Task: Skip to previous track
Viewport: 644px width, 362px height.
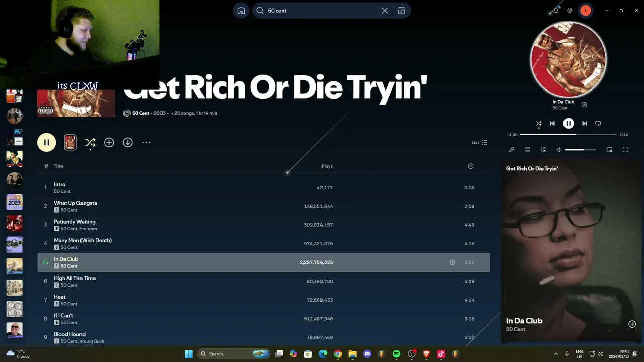Action: [552, 123]
